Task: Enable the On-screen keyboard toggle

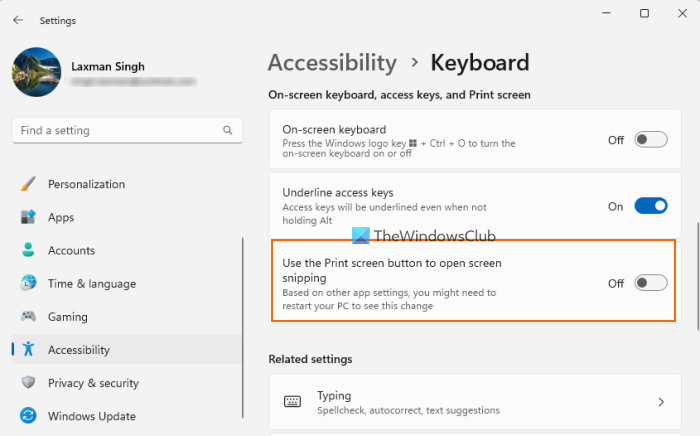Action: point(650,140)
